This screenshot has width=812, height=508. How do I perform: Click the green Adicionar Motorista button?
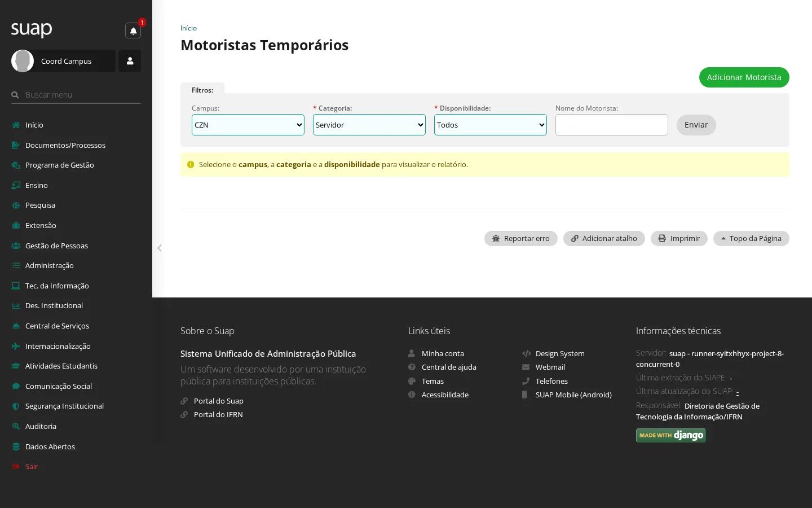point(744,77)
